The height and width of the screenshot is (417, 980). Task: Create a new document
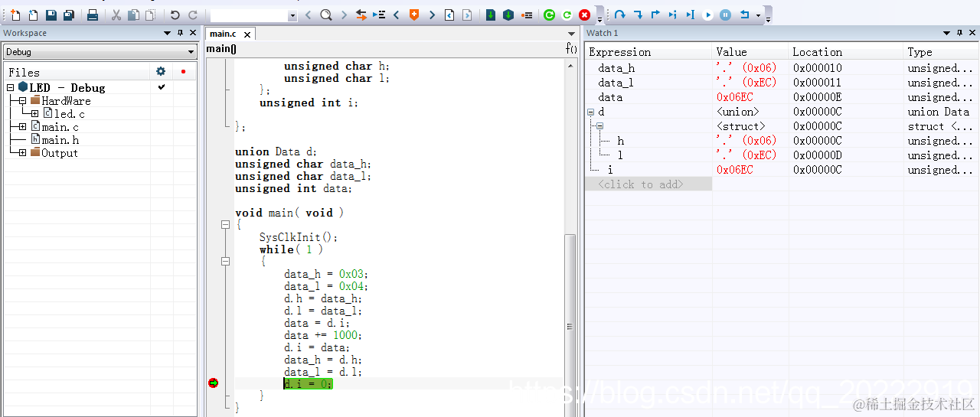click(x=15, y=15)
